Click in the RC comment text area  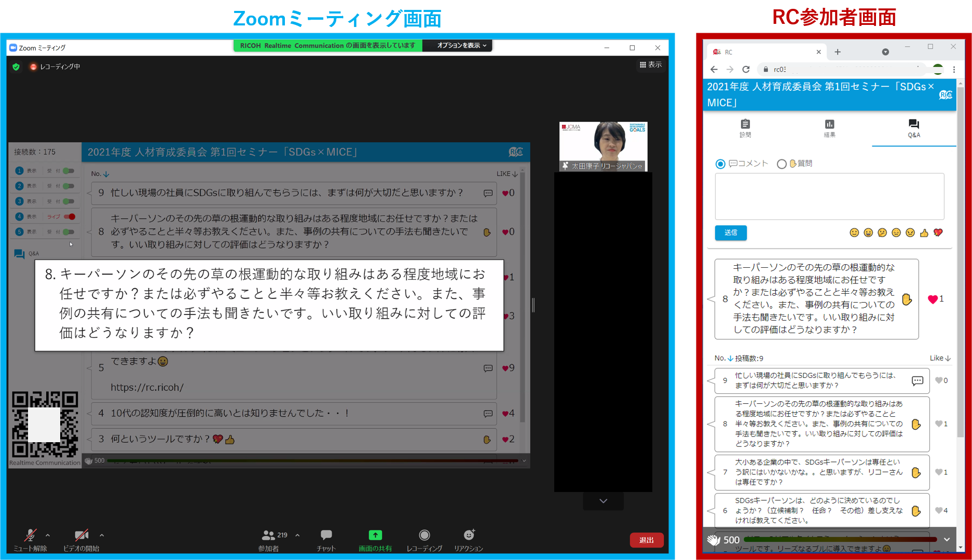click(829, 196)
